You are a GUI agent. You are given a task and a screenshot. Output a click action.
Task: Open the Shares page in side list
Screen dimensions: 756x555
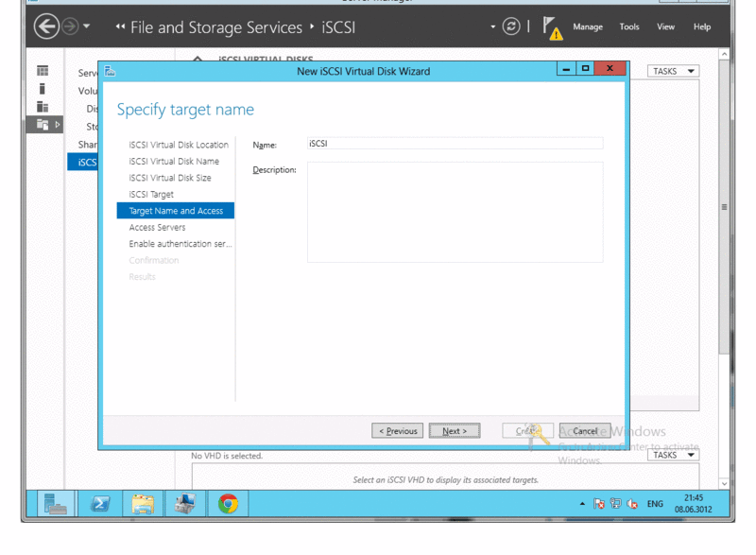(88, 144)
